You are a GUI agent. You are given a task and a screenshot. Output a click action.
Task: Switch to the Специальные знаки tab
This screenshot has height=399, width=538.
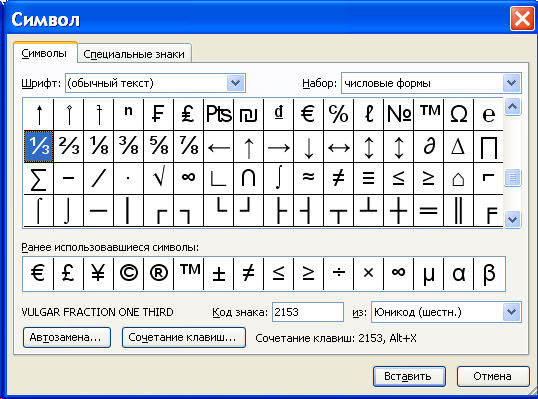pyautogui.click(x=134, y=54)
